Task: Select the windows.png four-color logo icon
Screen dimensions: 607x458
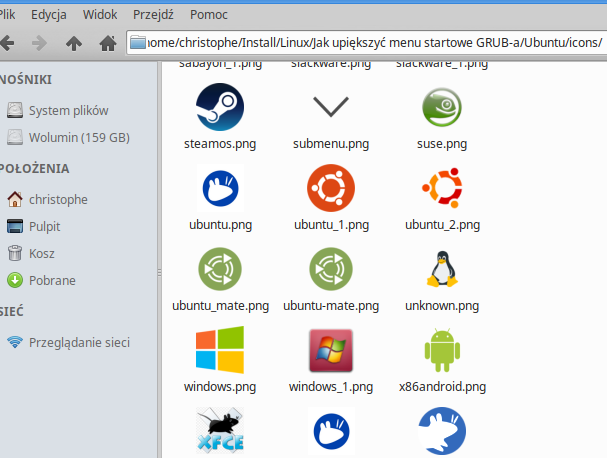Action: click(220, 350)
